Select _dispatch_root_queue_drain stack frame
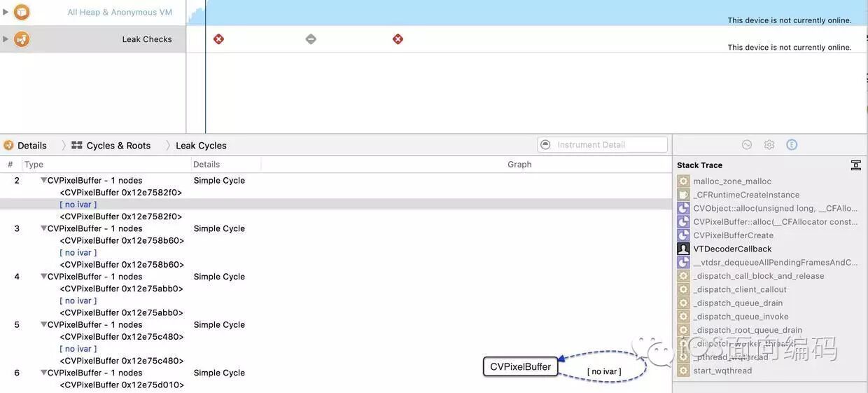The image size is (868, 393). pyautogui.click(x=748, y=330)
